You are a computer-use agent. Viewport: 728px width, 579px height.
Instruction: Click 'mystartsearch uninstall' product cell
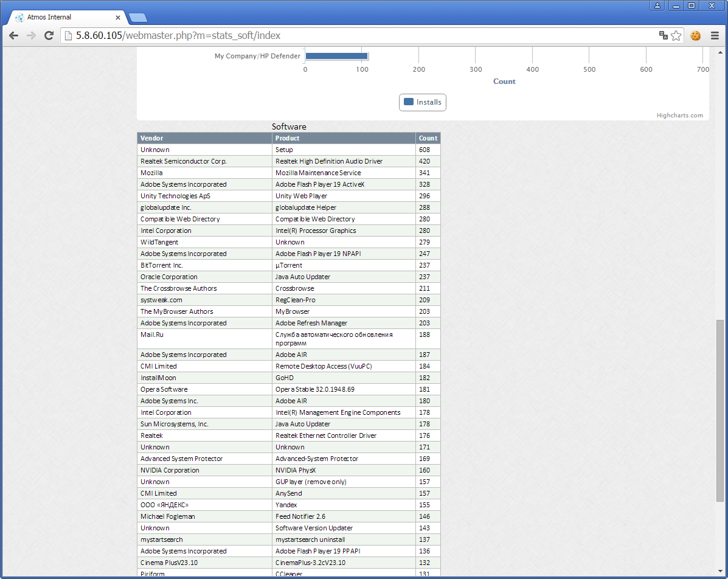pos(344,539)
